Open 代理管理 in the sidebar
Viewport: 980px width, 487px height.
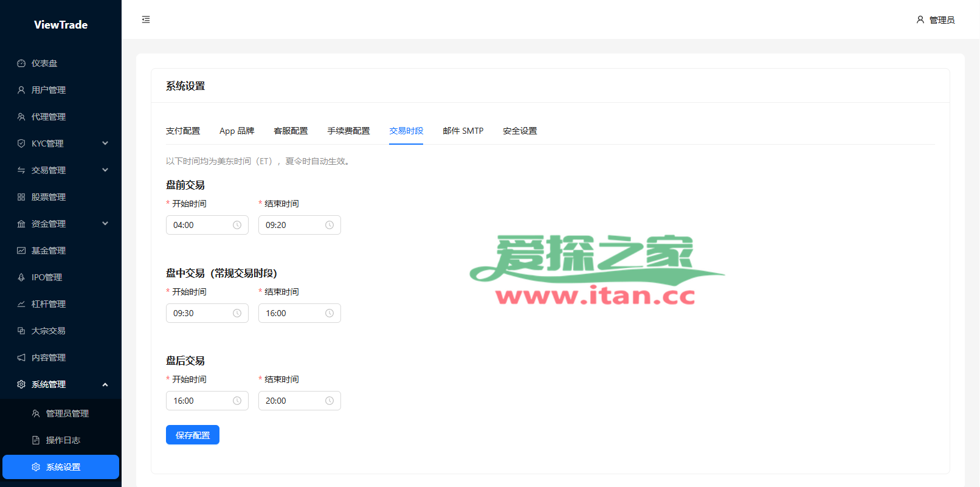tap(61, 117)
